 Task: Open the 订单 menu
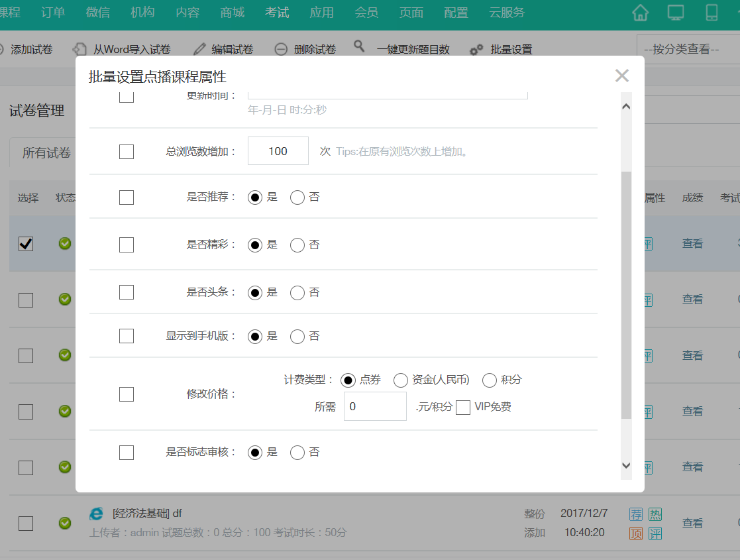coord(53,13)
